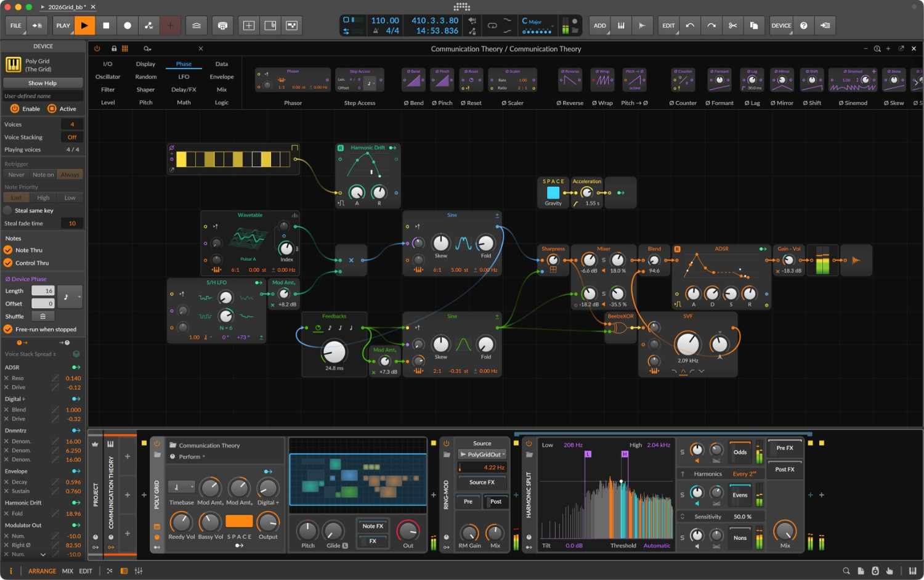Viewport: 924px width, 580px height.
Task: Click the duplicate icon next to the scissors
Action: (x=753, y=25)
